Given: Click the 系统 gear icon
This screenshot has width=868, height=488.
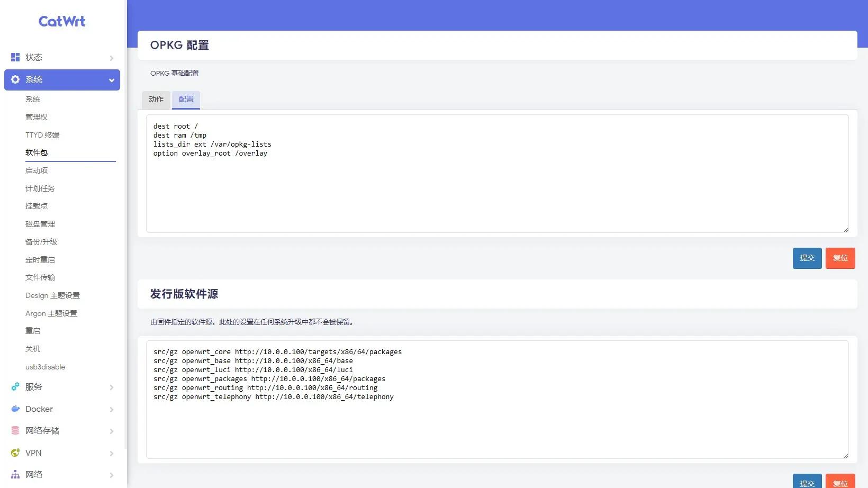Looking at the screenshot, I should click(15, 79).
